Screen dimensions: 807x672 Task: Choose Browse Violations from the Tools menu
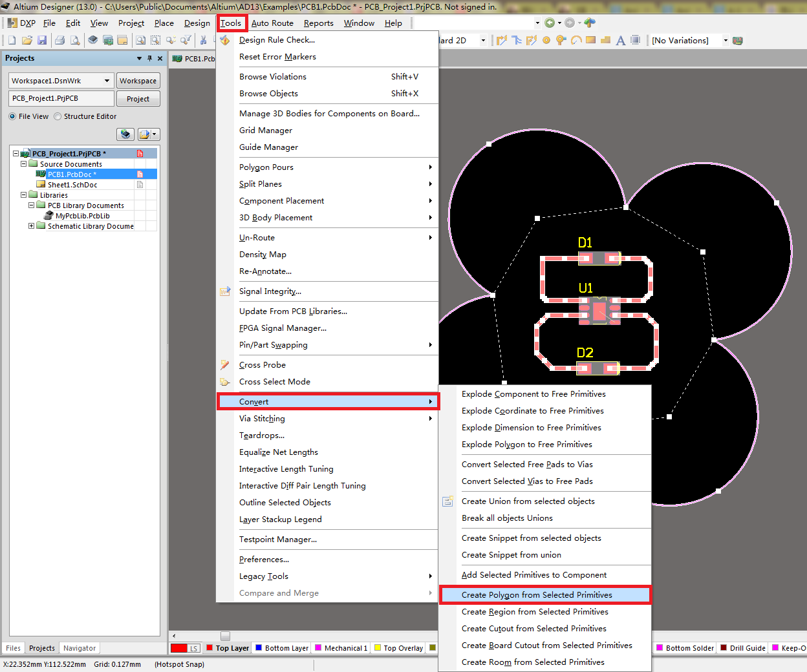(x=328, y=77)
